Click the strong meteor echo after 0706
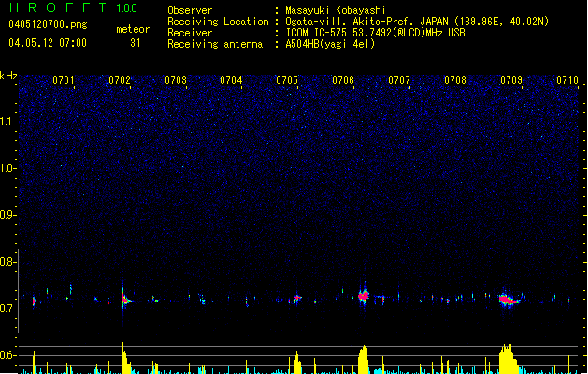 [x=363, y=295]
